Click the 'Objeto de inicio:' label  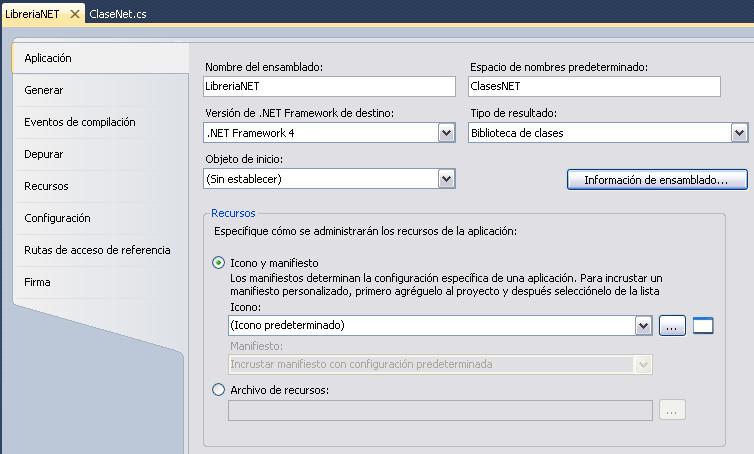click(244, 159)
